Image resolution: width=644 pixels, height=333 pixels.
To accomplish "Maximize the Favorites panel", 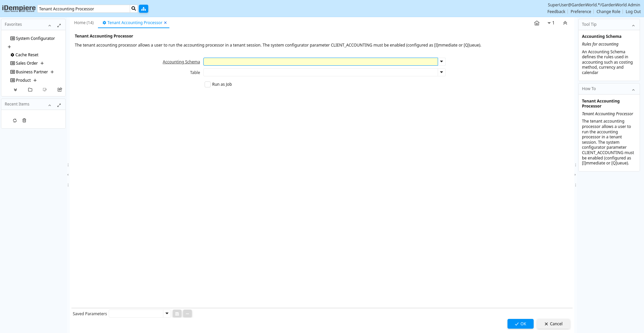I will click(59, 25).
